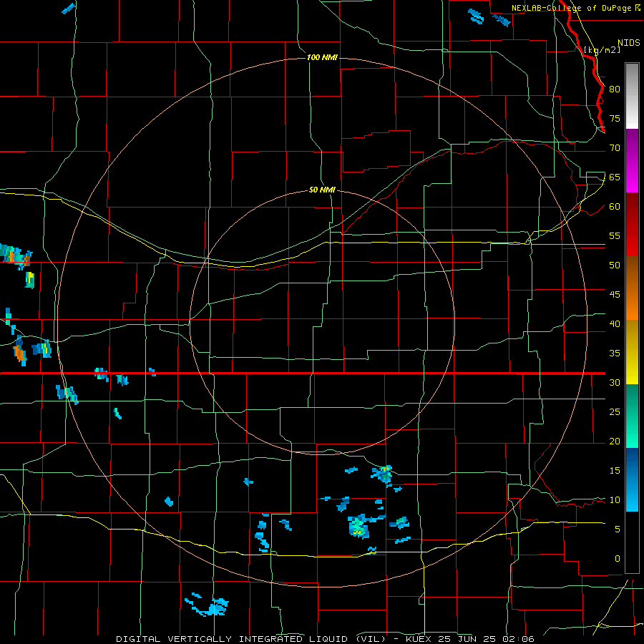Click the 15 value on the color scale
Image resolution: width=644 pixels, height=644 pixels.
click(x=615, y=471)
